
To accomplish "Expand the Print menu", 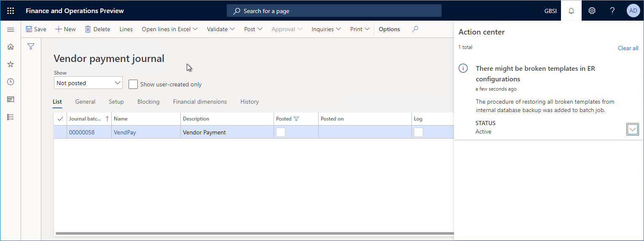I will (360, 29).
